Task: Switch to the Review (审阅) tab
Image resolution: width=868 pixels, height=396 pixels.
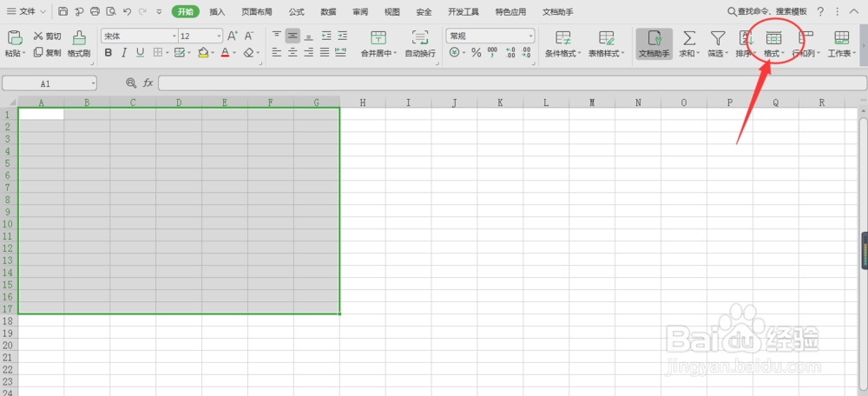Action: 360,11
